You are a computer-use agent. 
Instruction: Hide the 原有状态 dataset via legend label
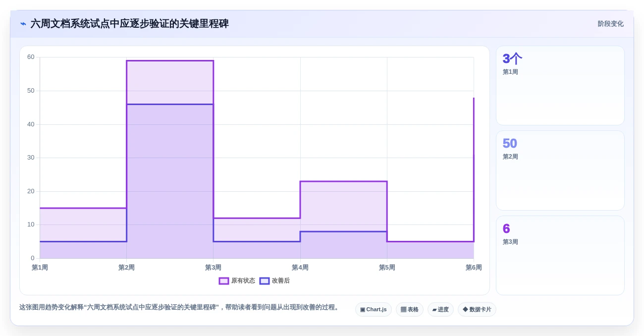tap(243, 281)
